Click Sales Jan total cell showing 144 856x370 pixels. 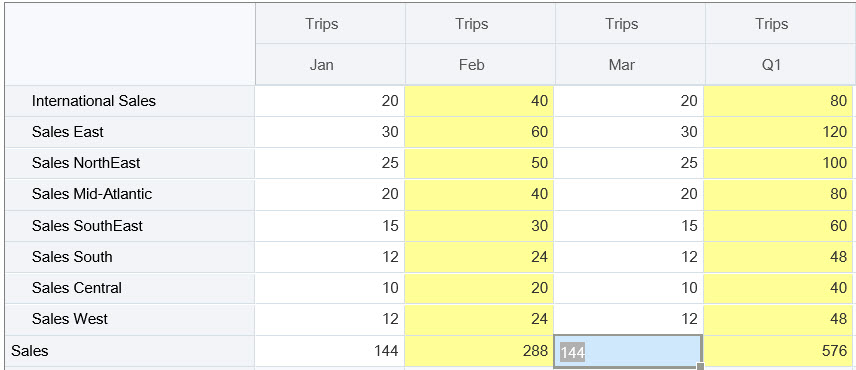point(330,351)
